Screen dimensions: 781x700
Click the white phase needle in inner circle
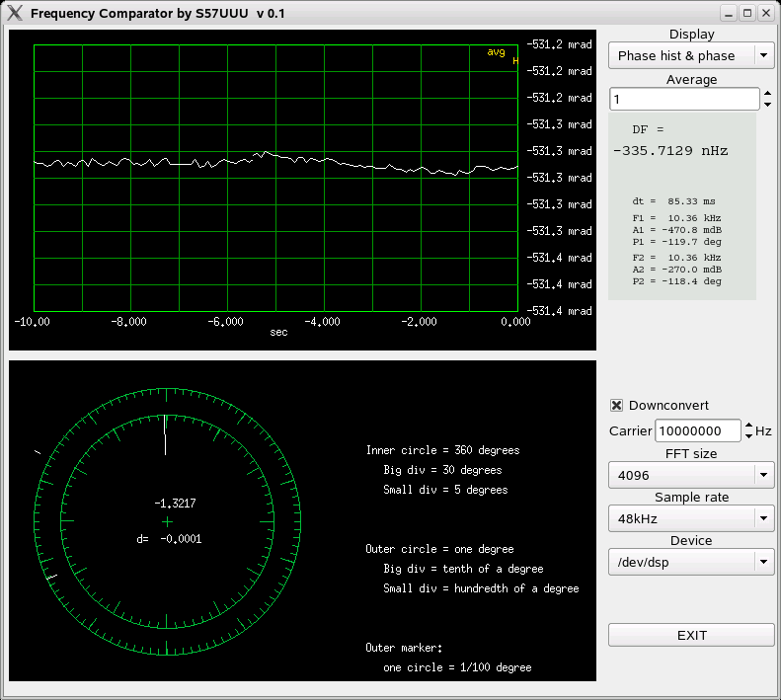(x=165, y=435)
